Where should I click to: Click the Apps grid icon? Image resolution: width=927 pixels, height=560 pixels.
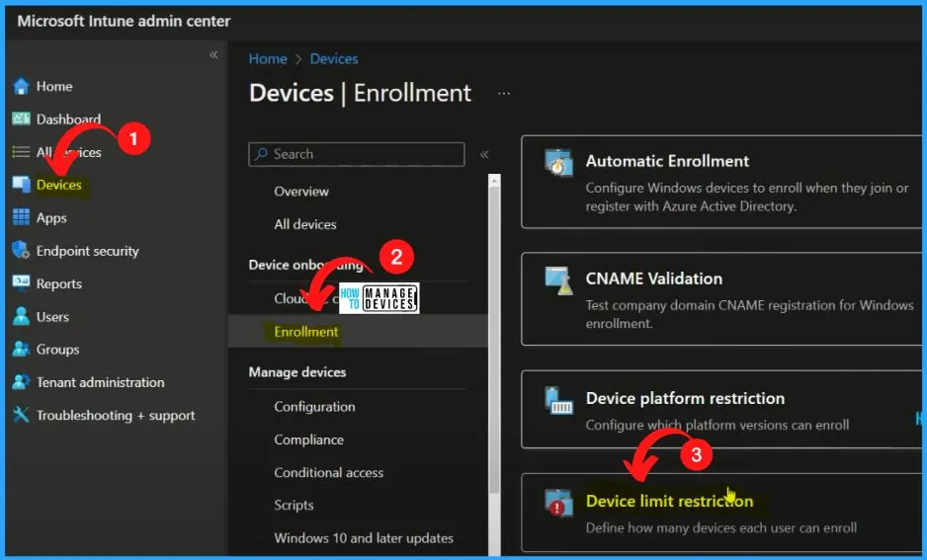(x=22, y=217)
